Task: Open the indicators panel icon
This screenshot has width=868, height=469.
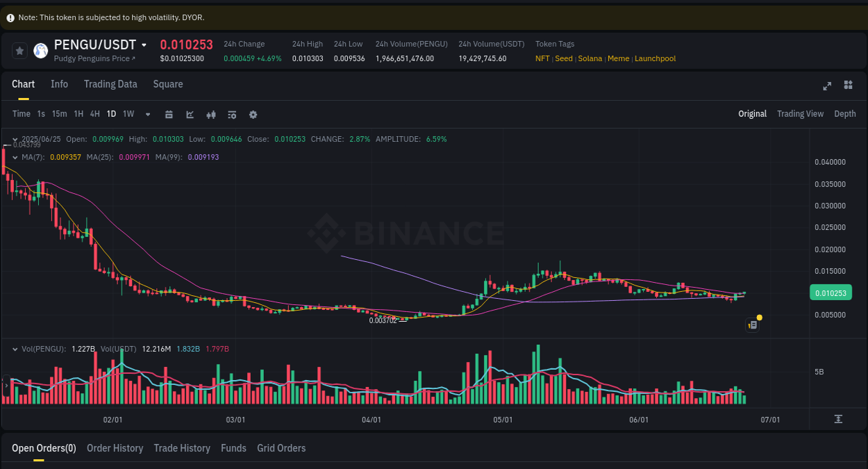Action: [232, 114]
